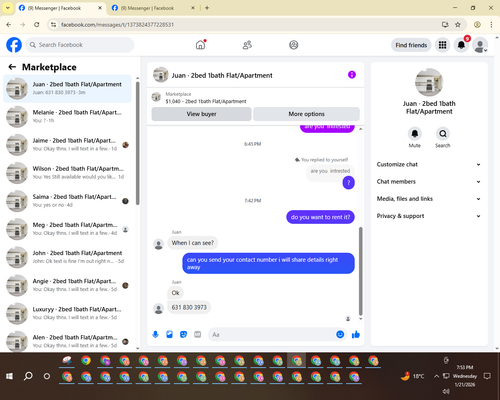Viewport: 500px width, 400px height.
Task: Open Angie's conversation in the list
Action: [x=68, y=285]
